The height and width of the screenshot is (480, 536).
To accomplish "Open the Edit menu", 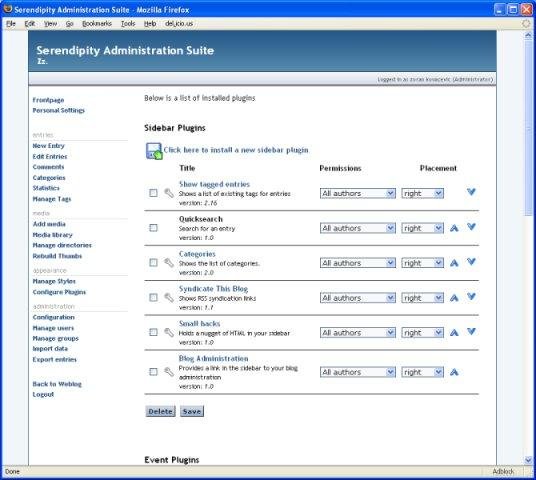I will click(30, 24).
